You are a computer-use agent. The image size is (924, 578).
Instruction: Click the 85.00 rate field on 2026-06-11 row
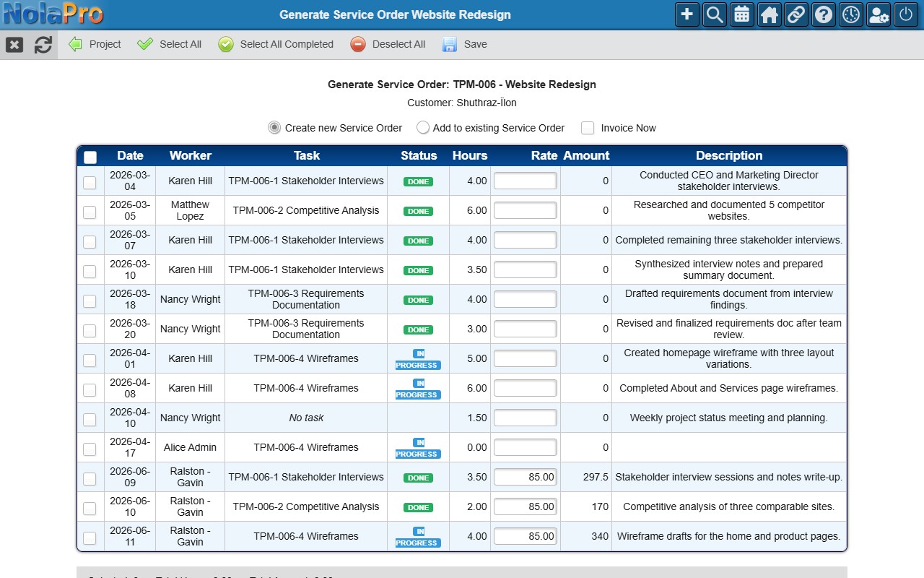click(526, 536)
